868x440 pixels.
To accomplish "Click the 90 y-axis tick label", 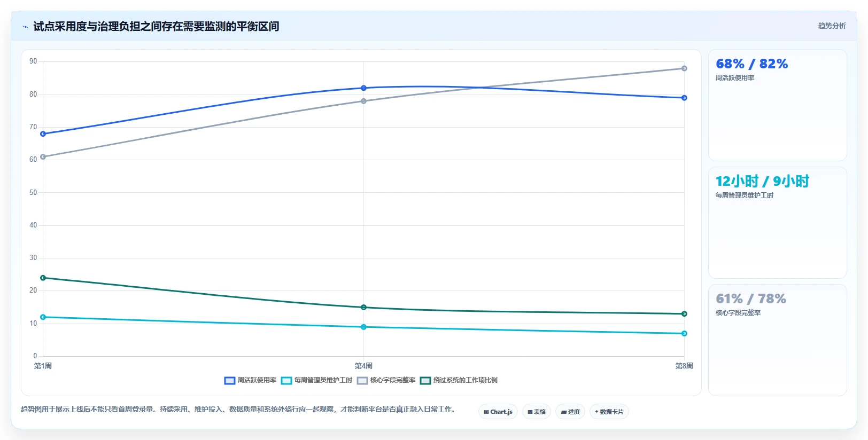I will [x=33, y=61].
